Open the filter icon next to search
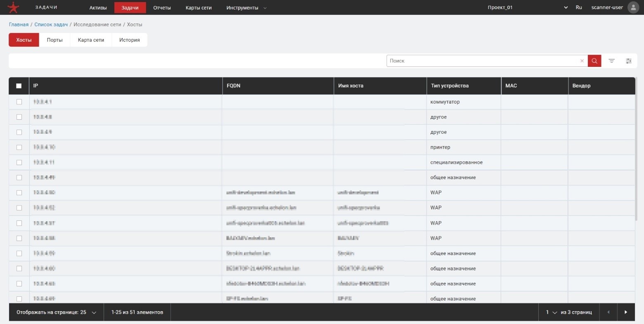The image size is (644, 324). [x=612, y=61]
